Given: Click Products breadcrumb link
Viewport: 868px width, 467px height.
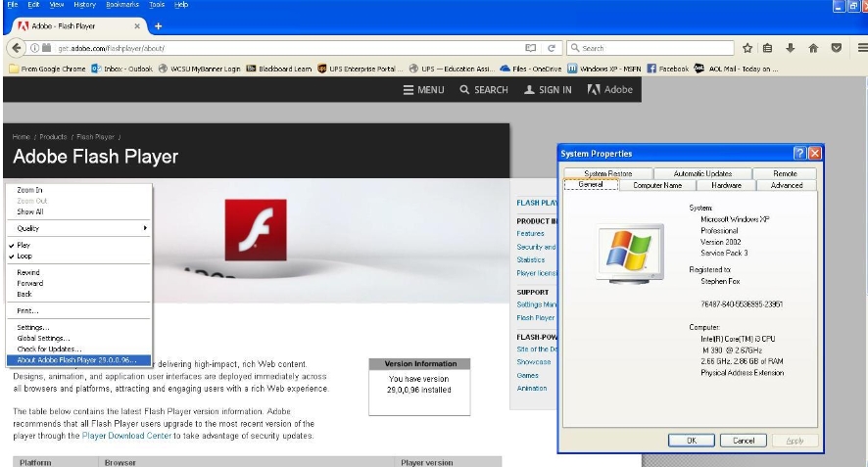Looking at the screenshot, I should click(x=53, y=137).
